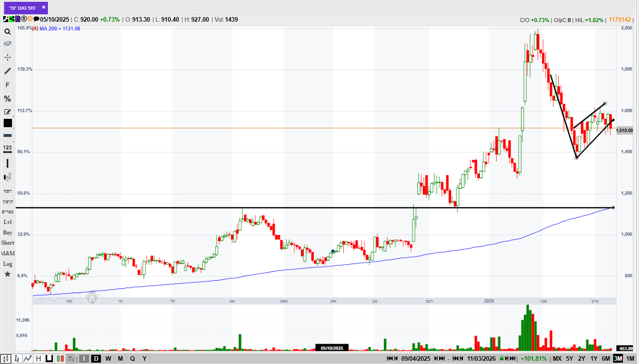Click the Buy button in sidebar
The image size is (639, 364).
click(7, 233)
